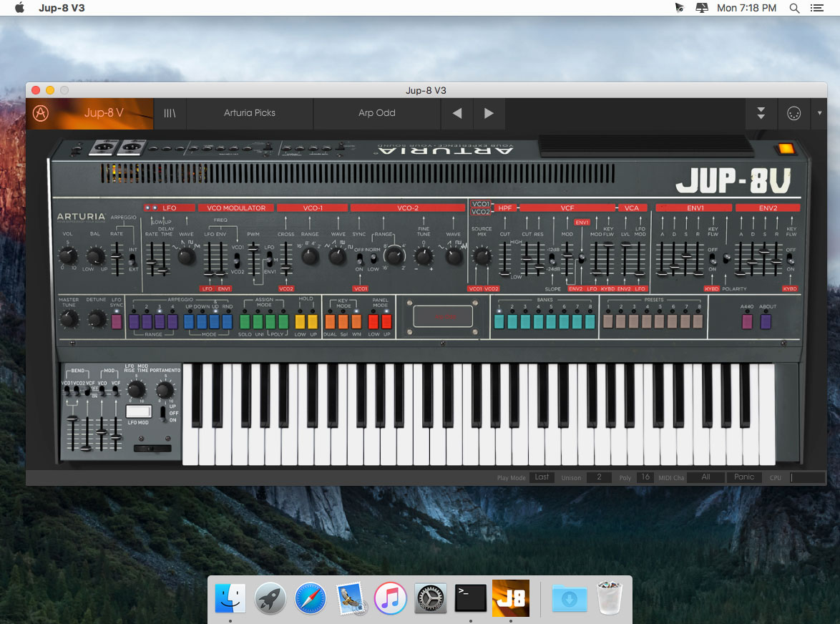Select Preset 1 tan button
840x624 pixels.
[608, 321]
